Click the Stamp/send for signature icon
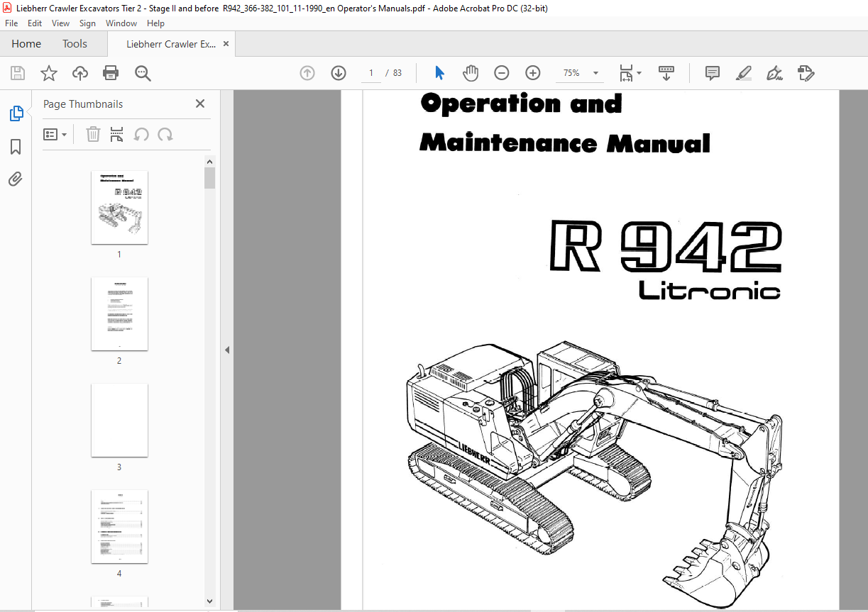 coord(806,73)
